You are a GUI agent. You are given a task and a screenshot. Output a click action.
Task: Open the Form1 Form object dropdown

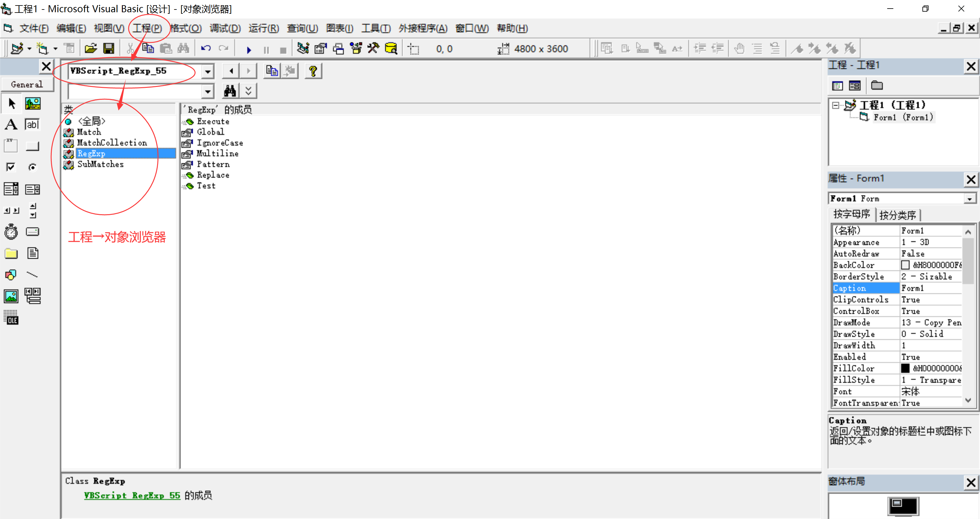(x=969, y=199)
